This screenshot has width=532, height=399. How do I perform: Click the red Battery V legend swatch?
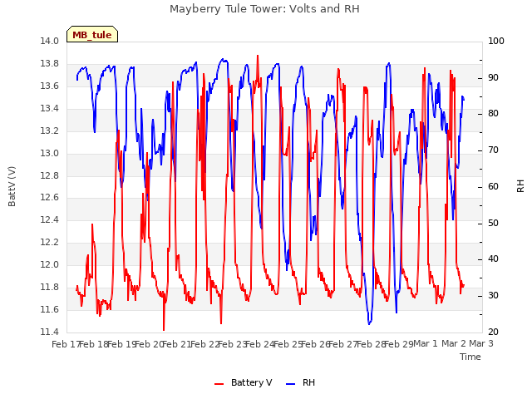tap(219, 384)
